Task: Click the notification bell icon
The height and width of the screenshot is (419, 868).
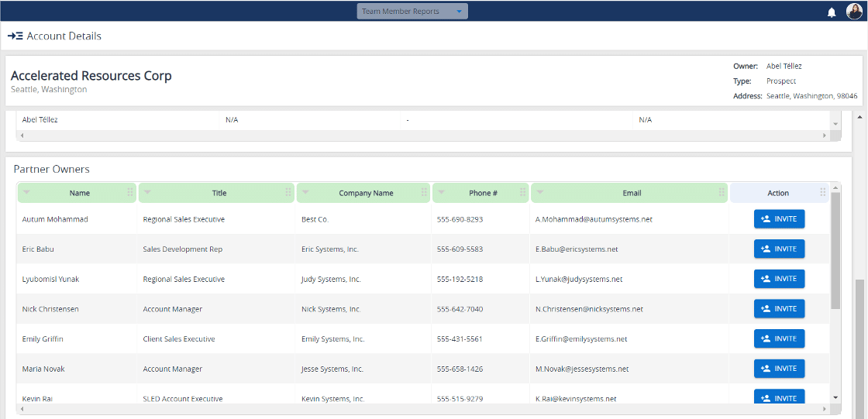Action: coord(832,12)
